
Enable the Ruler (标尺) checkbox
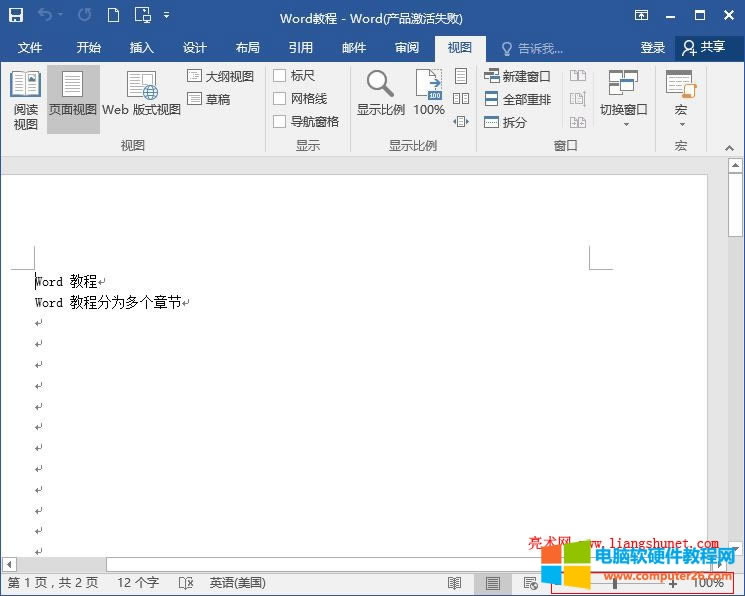pyautogui.click(x=280, y=76)
